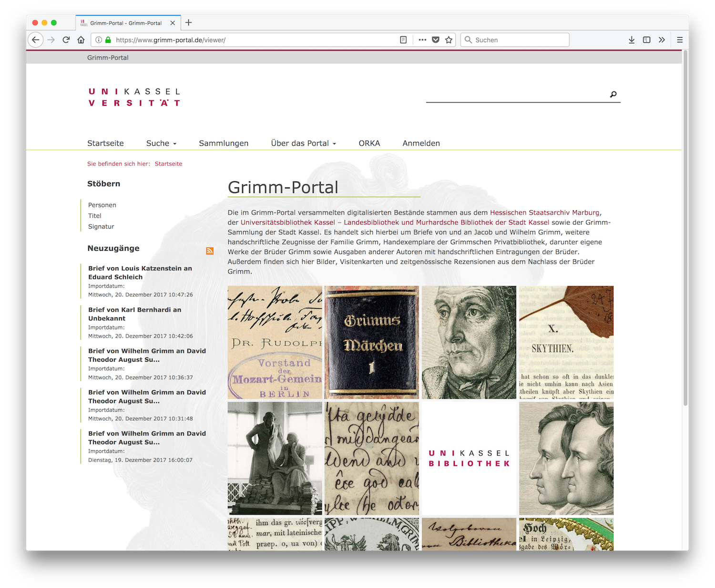Screen dimensions: 715x588
Task: Browse by Signatur
Action: coord(101,227)
